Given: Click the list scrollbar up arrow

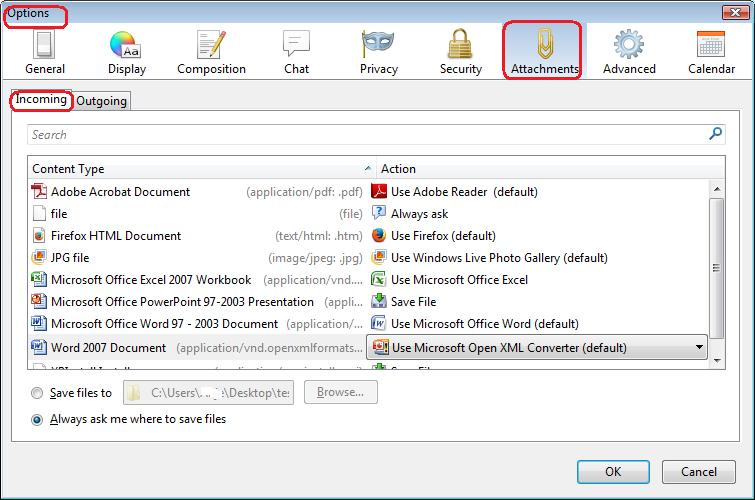Looking at the screenshot, I should (x=717, y=189).
